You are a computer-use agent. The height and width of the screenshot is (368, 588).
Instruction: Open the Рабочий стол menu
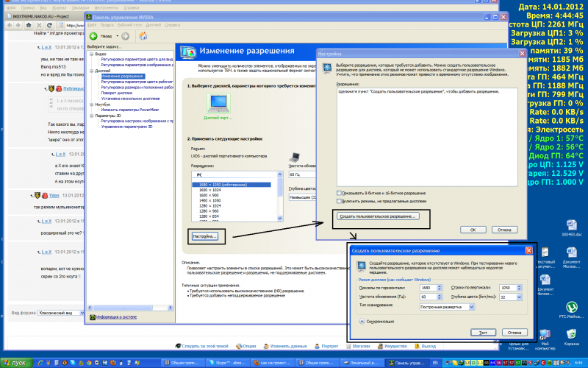tap(132, 25)
